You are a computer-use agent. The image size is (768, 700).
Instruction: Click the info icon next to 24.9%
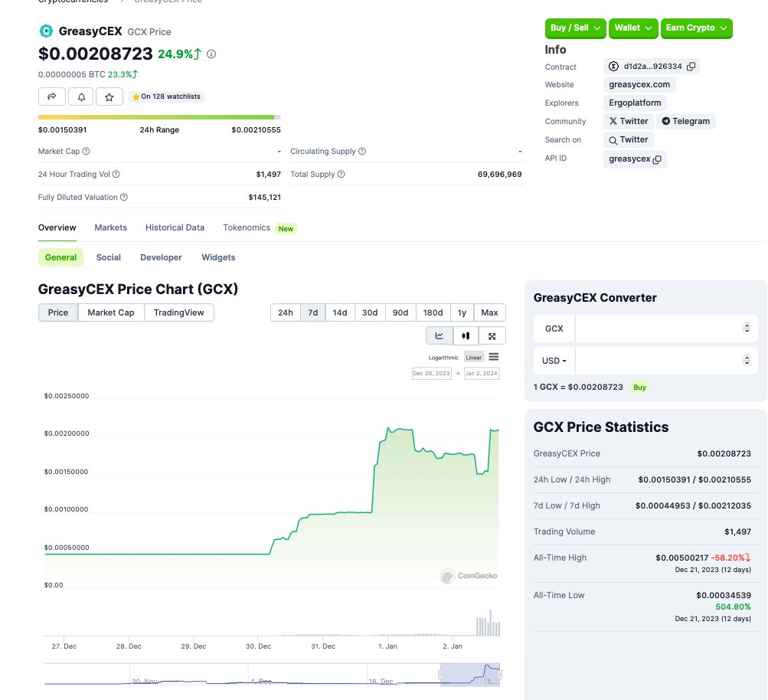click(211, 54)
